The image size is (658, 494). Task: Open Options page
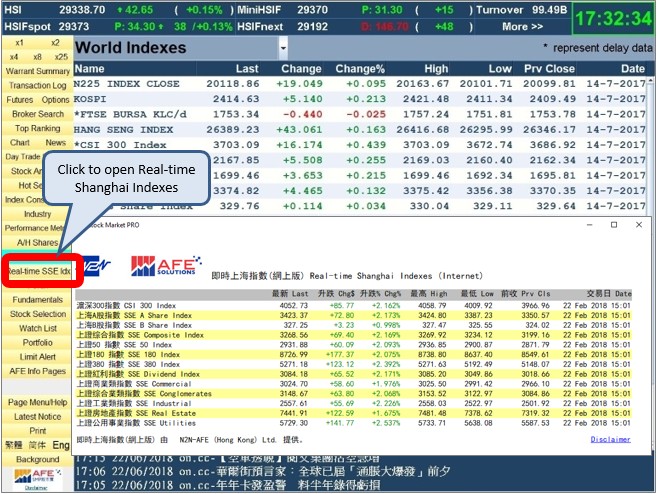click(x=55, y=99)
